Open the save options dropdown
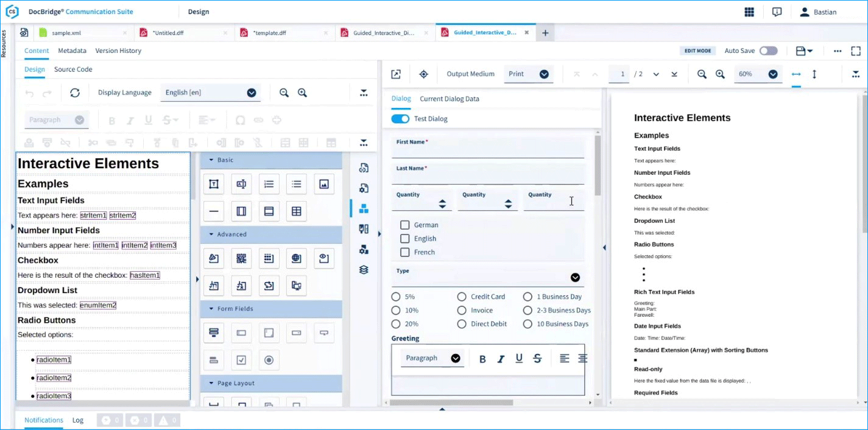The image size is (868, 430). [804, 51]
